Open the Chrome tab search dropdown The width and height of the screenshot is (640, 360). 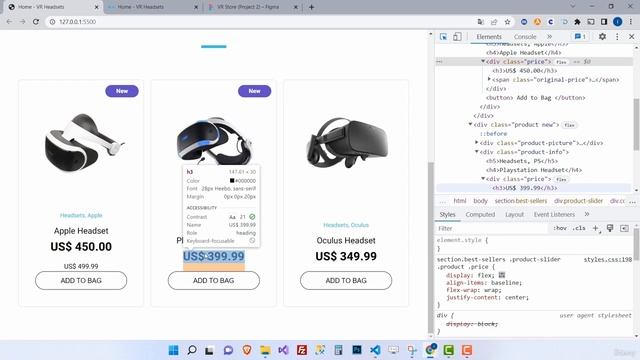pos(572,7)
